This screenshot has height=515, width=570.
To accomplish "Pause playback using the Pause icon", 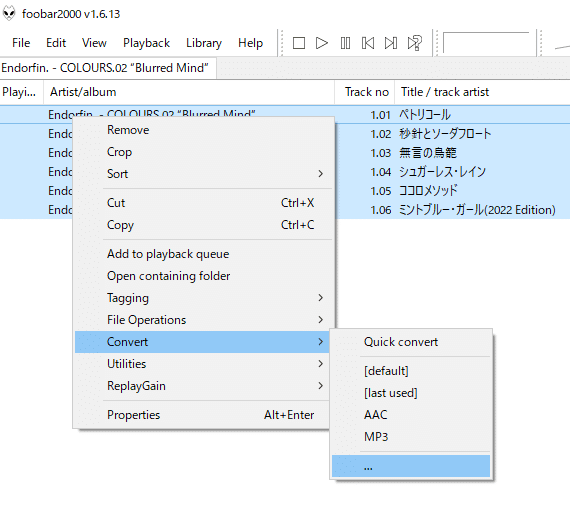I will coord(345,43).
